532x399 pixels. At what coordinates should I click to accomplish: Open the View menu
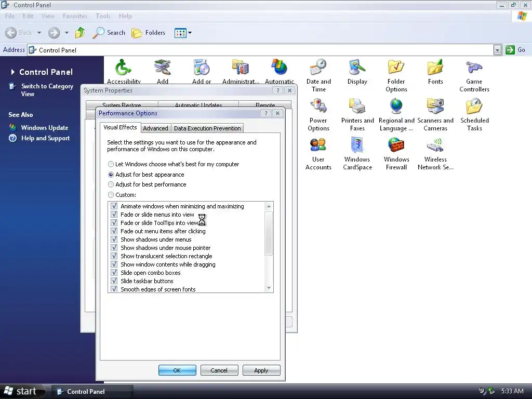(48, 16)
